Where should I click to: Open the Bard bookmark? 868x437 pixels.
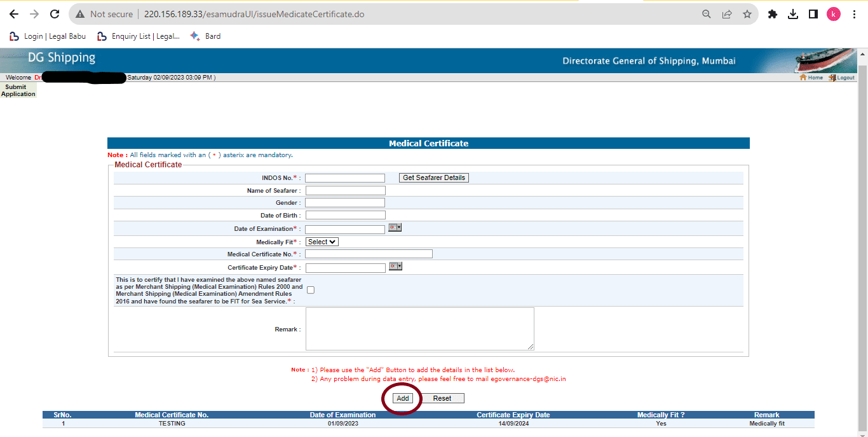click(205, 36)
